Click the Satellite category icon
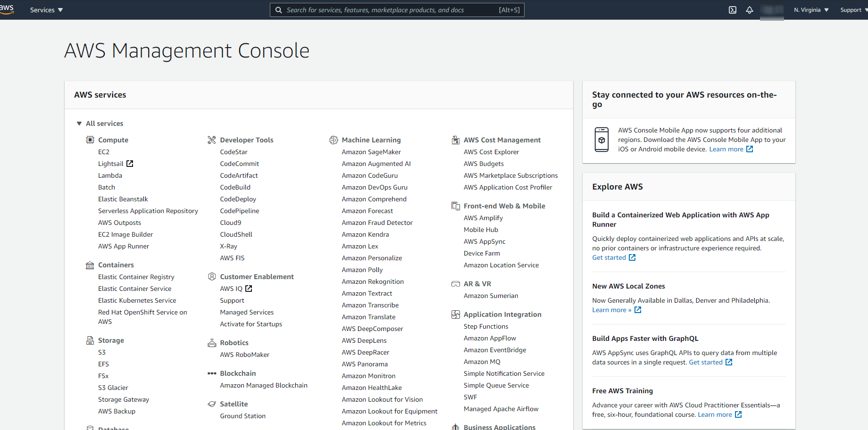 pyautogui.click(x=212, y=404)
